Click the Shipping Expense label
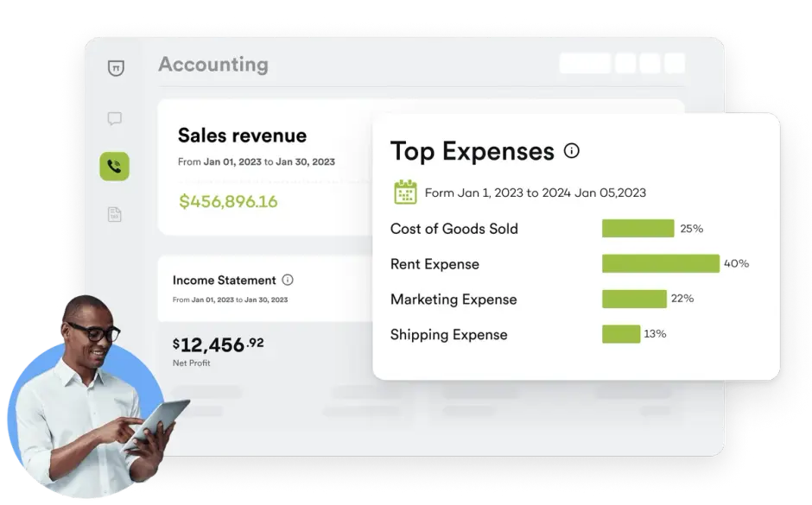The height and width of the screenshot is (505, 812). coord(449,334)
